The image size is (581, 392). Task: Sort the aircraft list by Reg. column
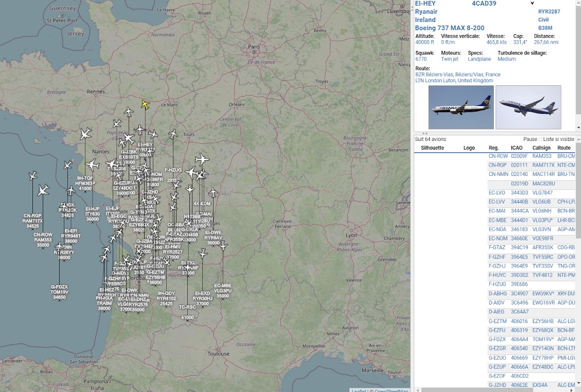click(494, 148)
